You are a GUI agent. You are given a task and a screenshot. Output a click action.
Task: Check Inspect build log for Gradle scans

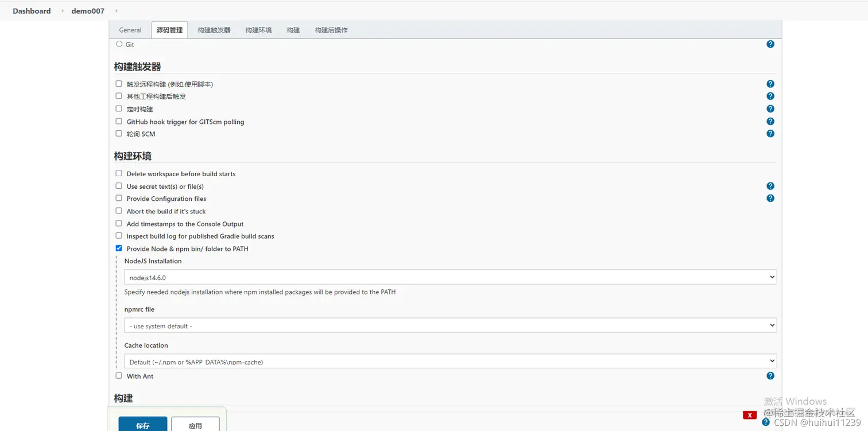[119, 235]
